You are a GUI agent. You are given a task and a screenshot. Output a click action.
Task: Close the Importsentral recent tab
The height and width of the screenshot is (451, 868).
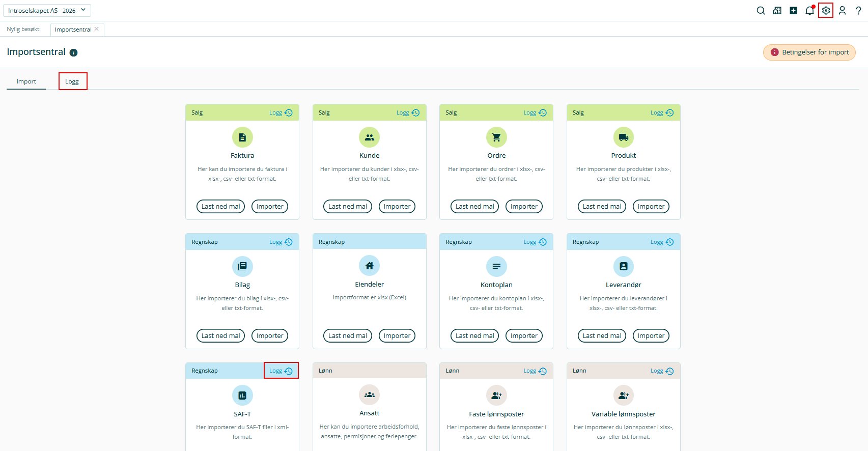(97, 29)
